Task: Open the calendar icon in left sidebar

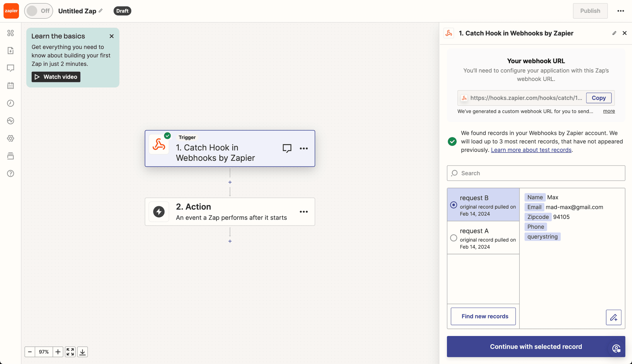Action: pyautogui.click(x=11, y=86)
